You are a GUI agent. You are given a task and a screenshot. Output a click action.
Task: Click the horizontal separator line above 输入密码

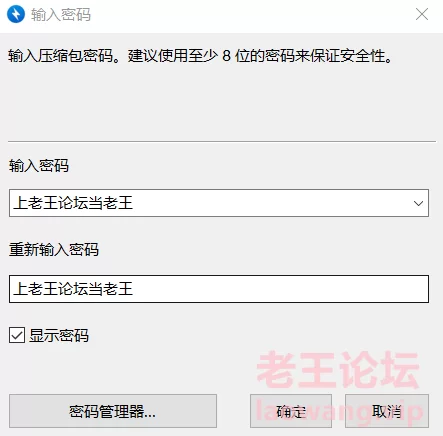click(x=222, y=141)
